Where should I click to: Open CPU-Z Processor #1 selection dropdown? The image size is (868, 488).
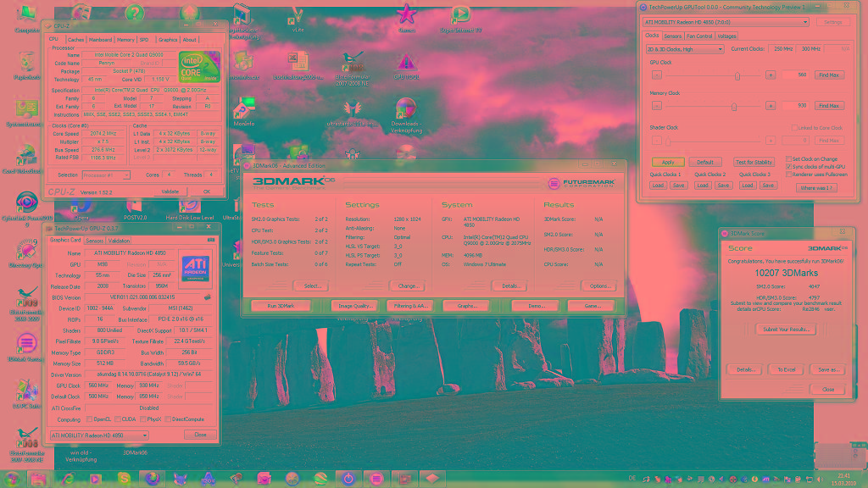(x=106, y=175)
